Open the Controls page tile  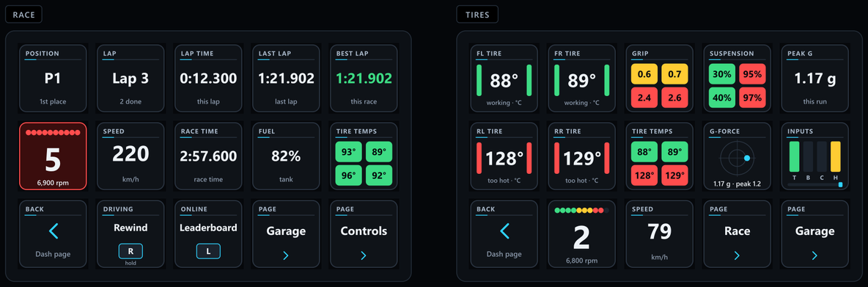tap(363, 234)
